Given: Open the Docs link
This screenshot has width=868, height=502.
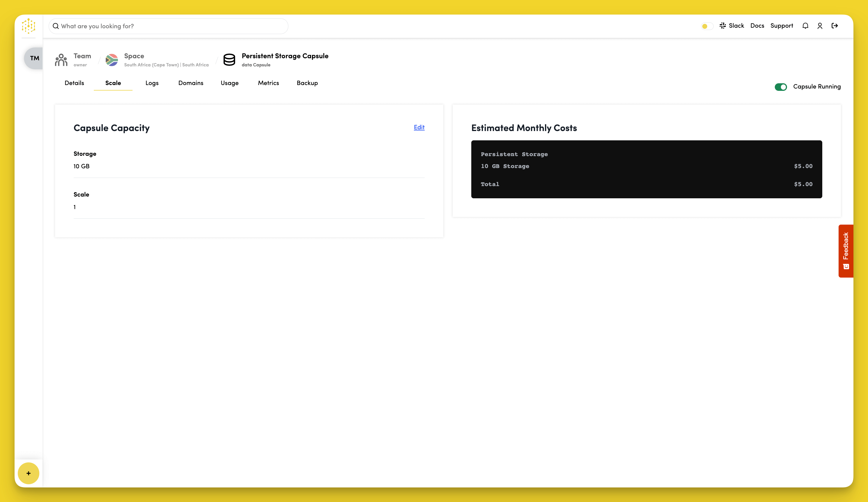Looking at the screenshot, I should (x=757, y=26).
